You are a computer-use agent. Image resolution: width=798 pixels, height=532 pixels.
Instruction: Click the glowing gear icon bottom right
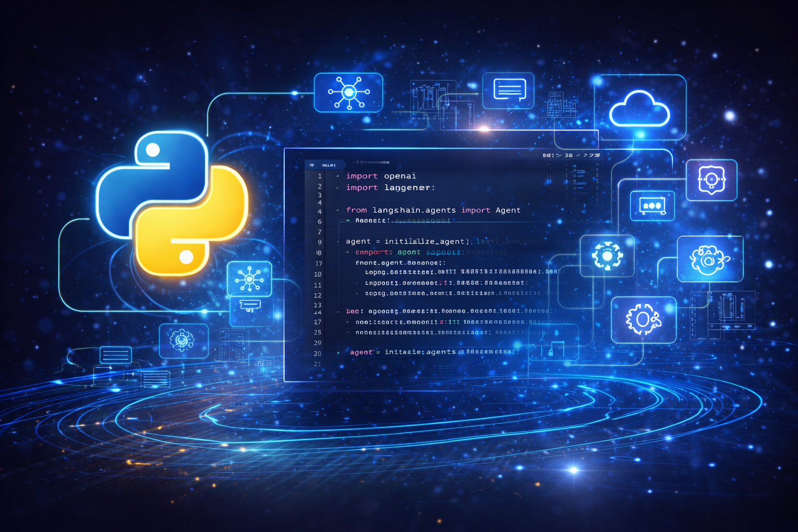click(x=644, y=321)
